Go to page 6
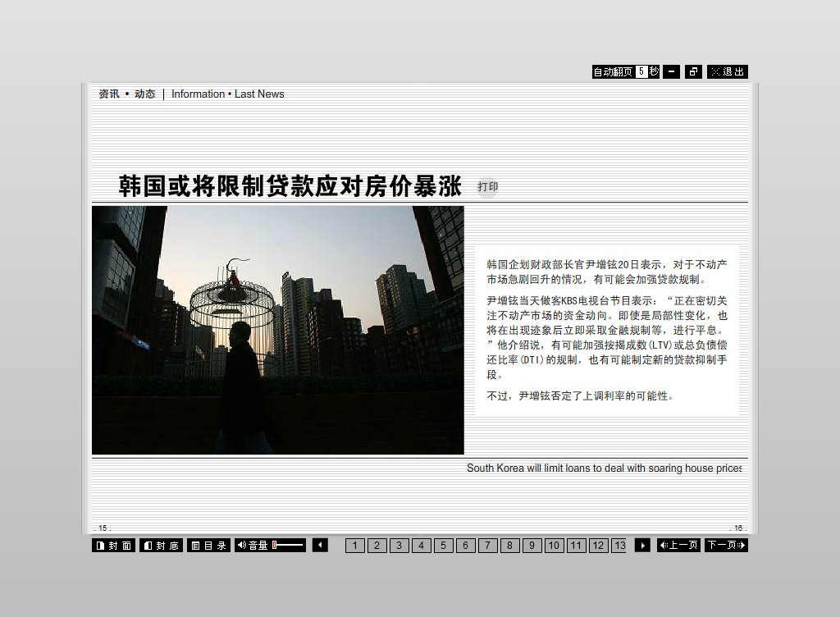840x617 pixels. (x=466, y=546)
